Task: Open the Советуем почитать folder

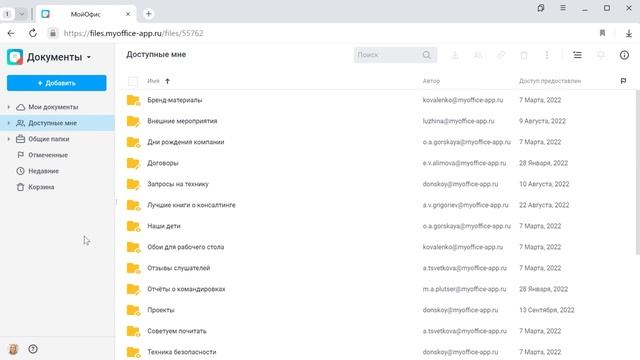Action: (x=177, y=331)
